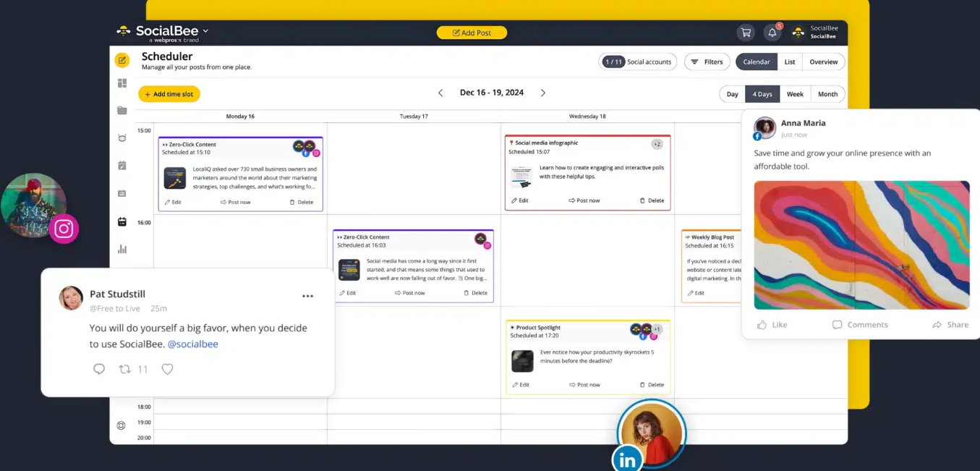The width and height of the screenshot is (980, 471).
Task: Select the Month range
Action: pyautogui.click(x=827, y=94)
